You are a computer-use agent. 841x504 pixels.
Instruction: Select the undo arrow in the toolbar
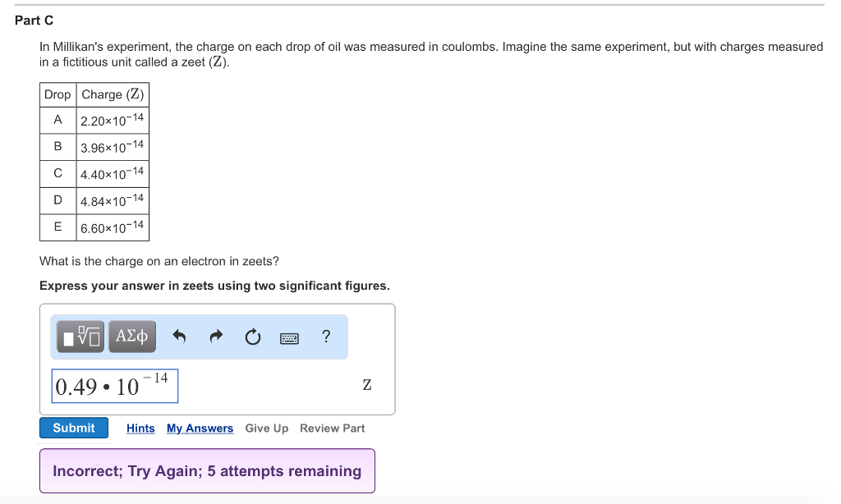click(x=180, y=336)
